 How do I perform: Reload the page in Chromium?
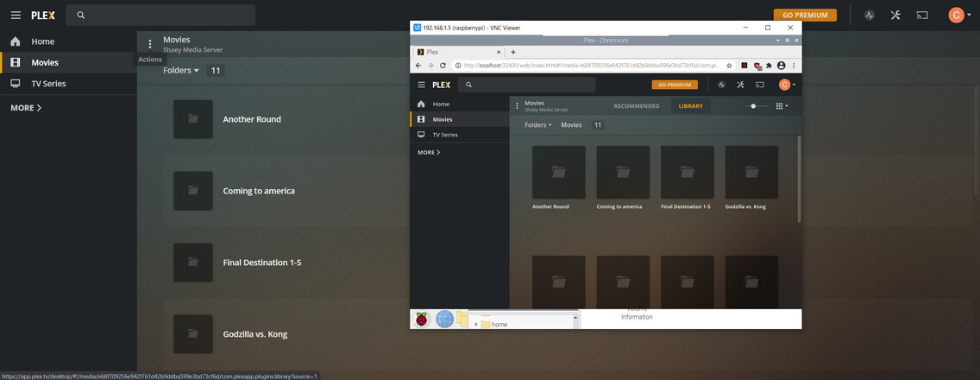[x=443, y=65]
